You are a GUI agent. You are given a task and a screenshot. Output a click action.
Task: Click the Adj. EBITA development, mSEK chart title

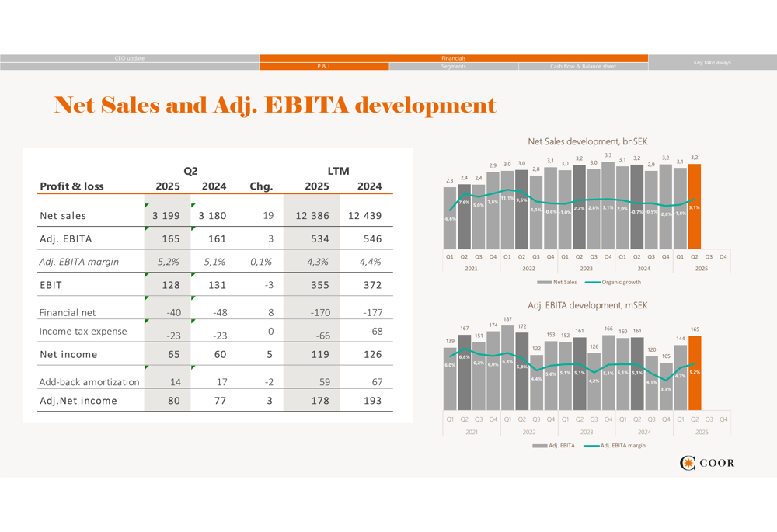pos(587,305)
